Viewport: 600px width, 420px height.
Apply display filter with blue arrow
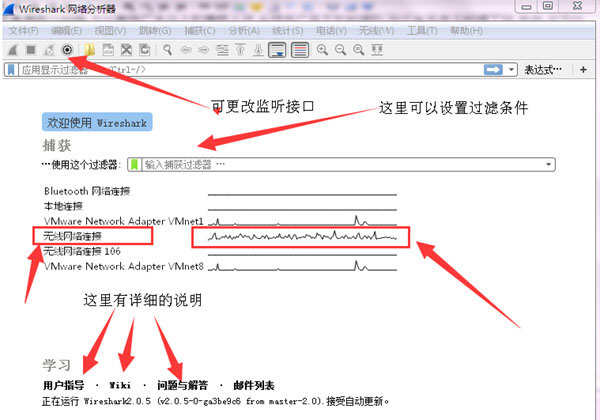pos(493,70)
